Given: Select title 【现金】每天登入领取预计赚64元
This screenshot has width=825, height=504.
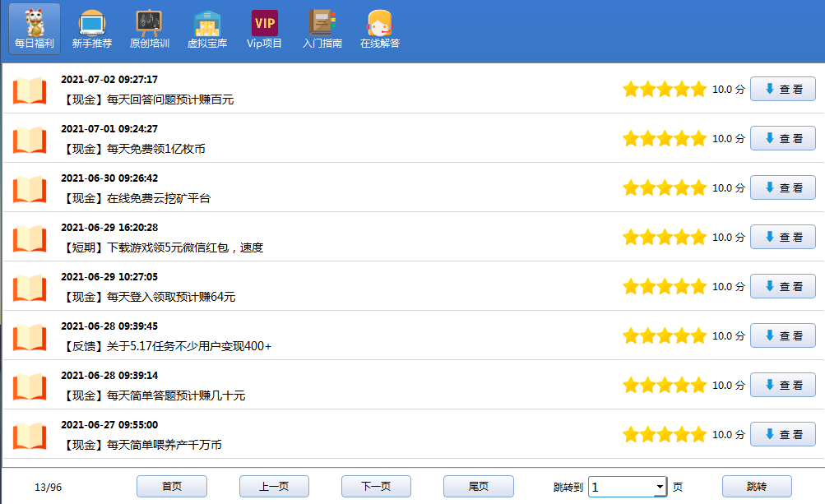Looking at the screenshot, I should click(148, 297).
